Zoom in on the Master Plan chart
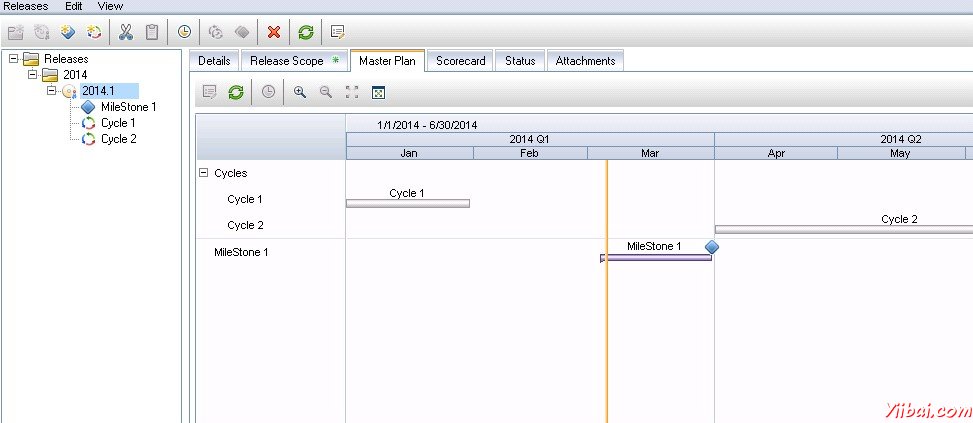 pos(300,92)
